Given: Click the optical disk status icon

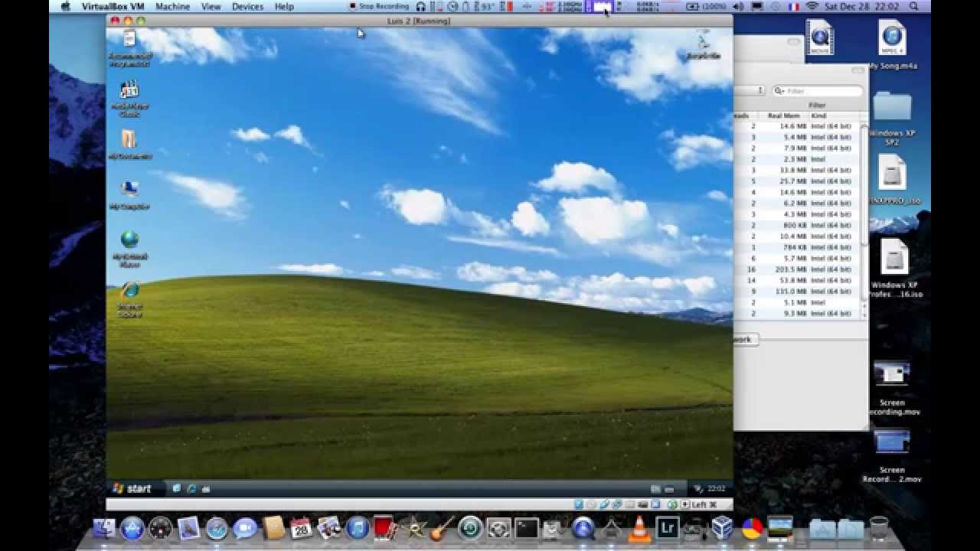Looking at the screenshot, I should click(591, 505).
